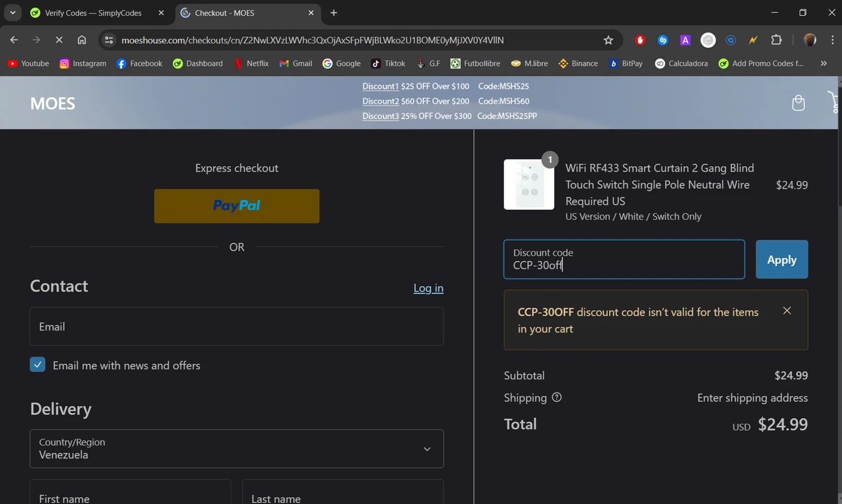Dismiss the invalid discount code message
The width and height of the screenshot is (842, 504).
[x=787, y=310]
